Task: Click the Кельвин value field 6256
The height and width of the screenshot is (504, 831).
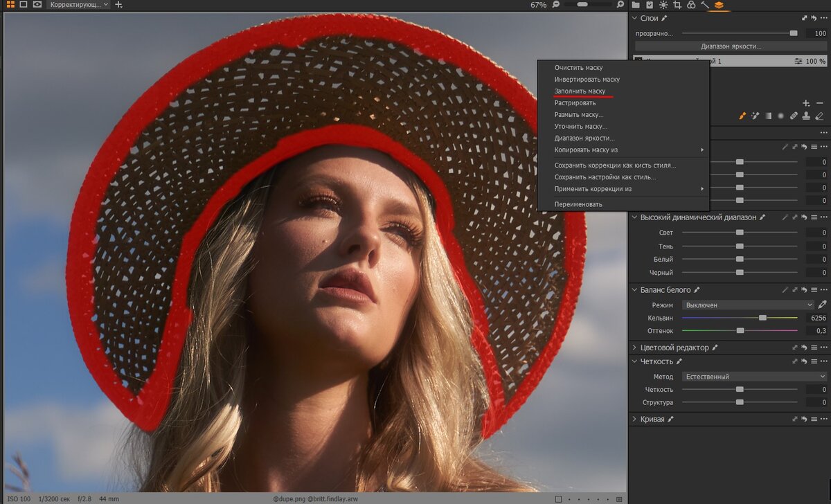Action: click(816, 318)
